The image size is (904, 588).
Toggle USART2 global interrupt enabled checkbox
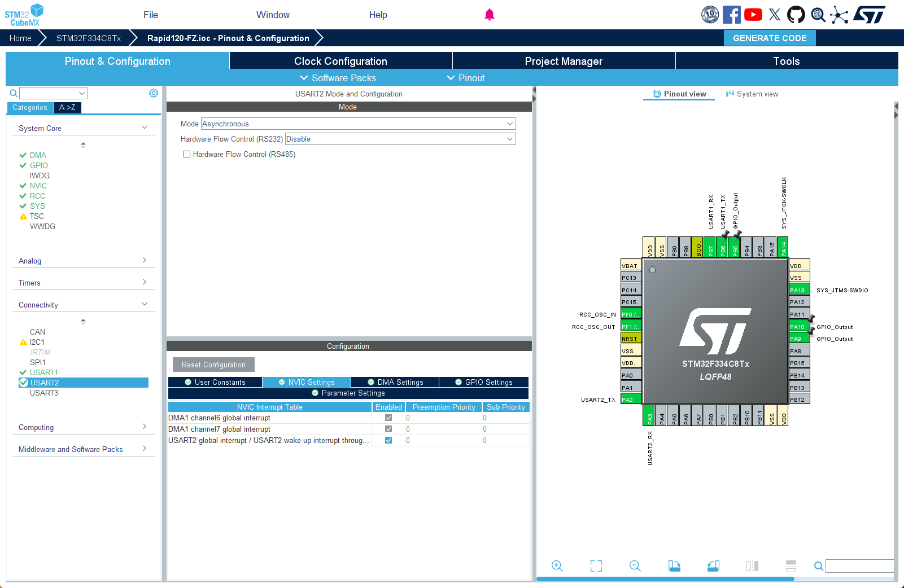[x=388, y=441]
